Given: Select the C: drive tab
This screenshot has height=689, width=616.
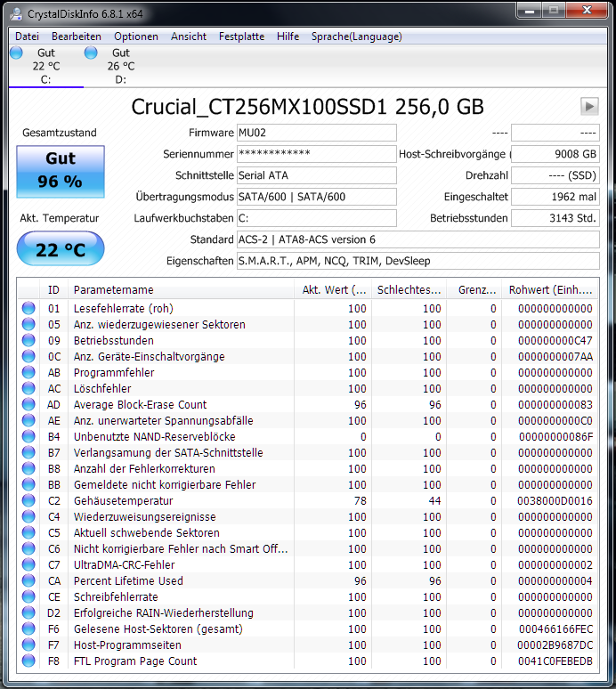Looking at the screenshot, I should pyautogui.click(x=46, y=66).
